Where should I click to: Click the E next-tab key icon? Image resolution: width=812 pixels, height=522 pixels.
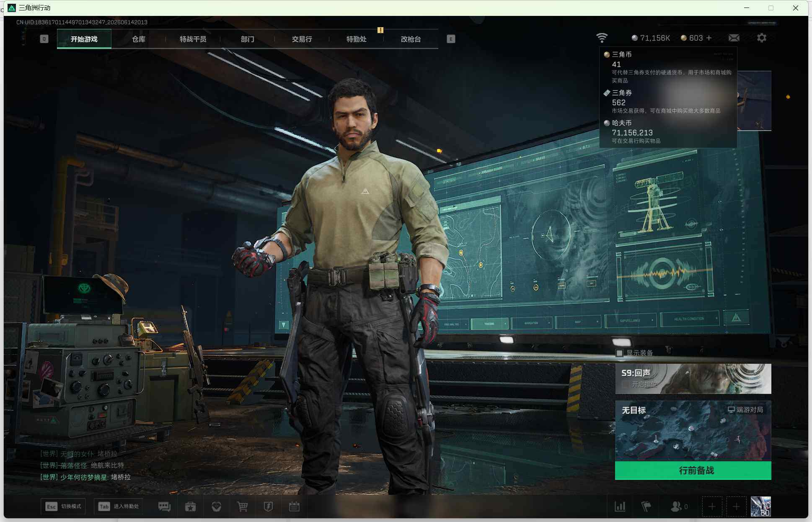tap(451, 39)
